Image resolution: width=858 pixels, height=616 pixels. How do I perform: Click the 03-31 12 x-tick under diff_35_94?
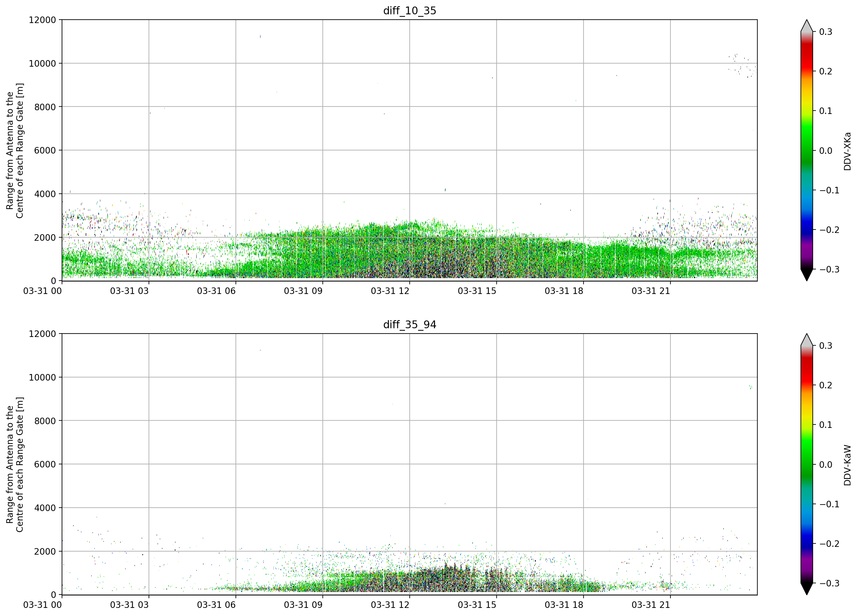tap(390, 605)
